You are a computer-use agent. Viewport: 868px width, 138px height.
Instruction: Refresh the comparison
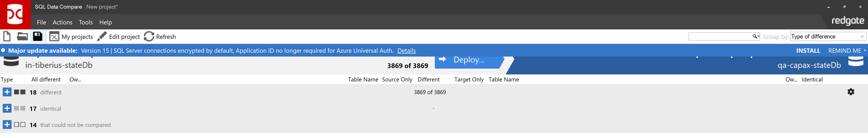[x=160, y=37]
